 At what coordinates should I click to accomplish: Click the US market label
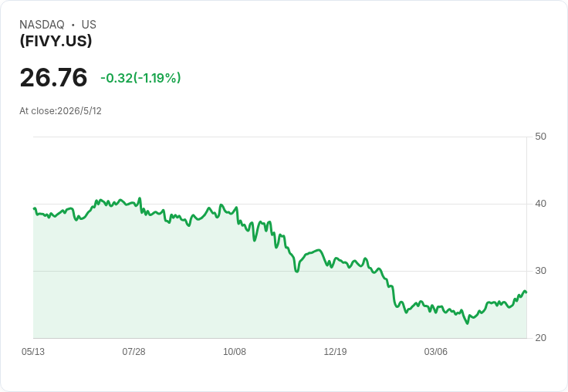[89, 25]
